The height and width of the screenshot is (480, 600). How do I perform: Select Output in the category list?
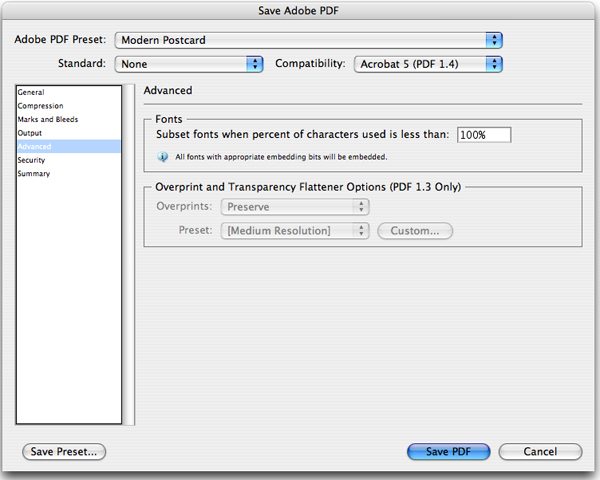click(x=68, y=133)
